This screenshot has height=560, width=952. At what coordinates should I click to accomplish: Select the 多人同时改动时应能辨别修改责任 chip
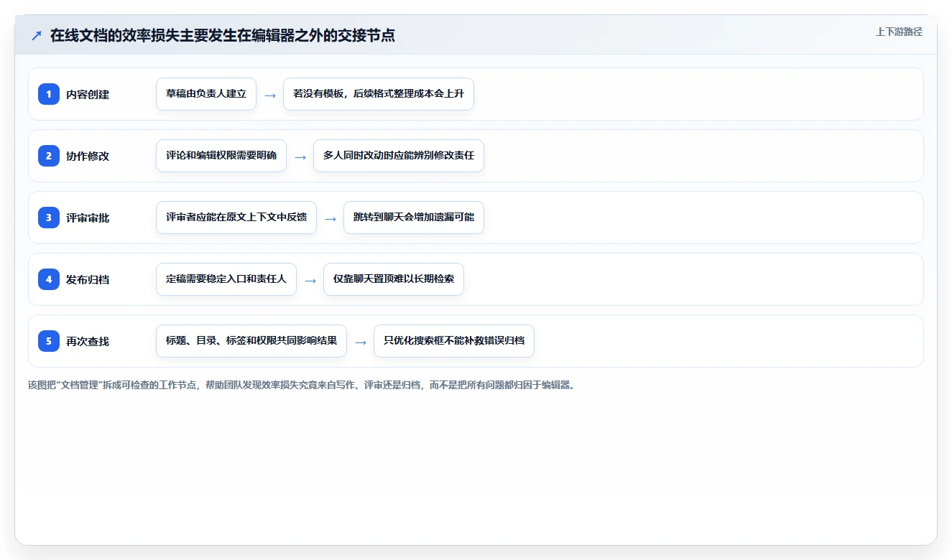(399, 156)
